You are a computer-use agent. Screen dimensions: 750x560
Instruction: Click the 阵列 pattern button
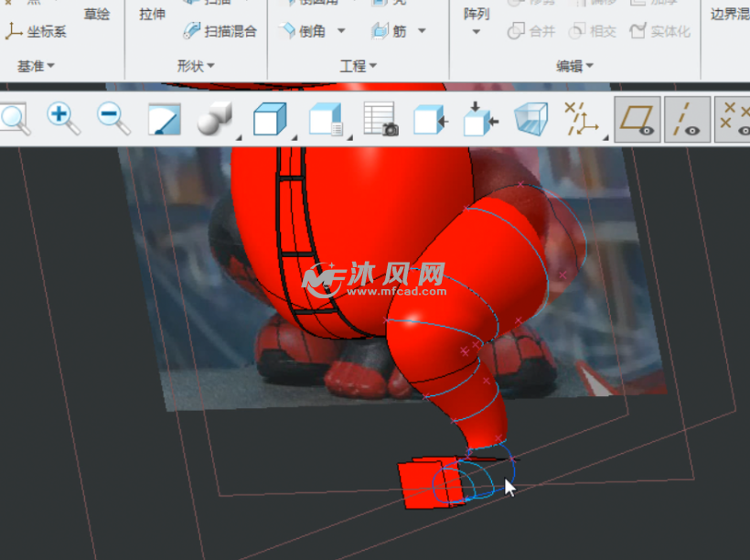click(477, 14)
